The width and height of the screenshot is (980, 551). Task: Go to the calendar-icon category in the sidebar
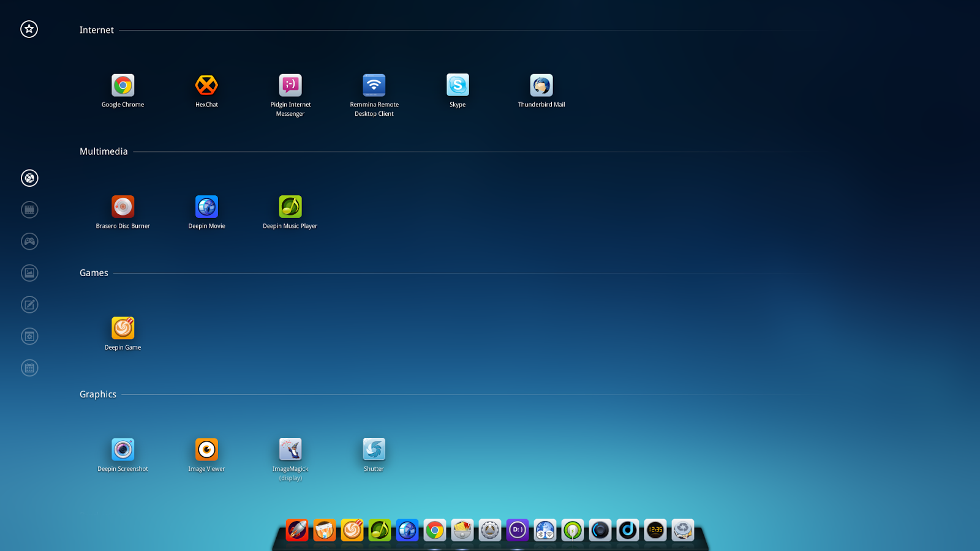(29, 368)
